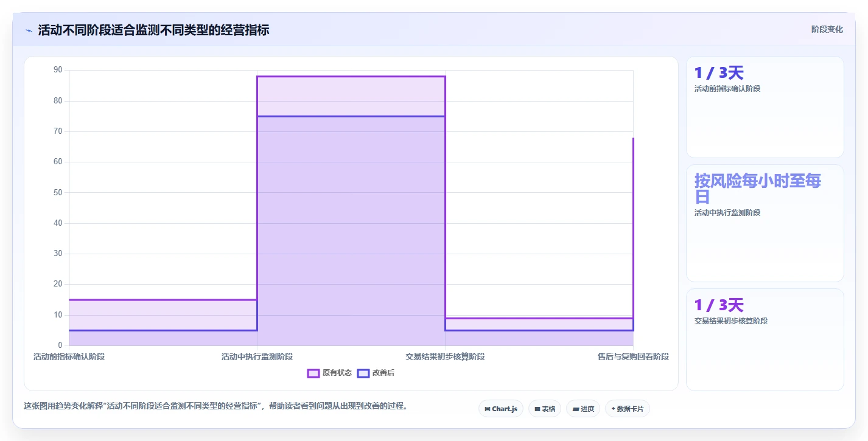Click the 进度 tag icon
Image resolution: width=868 pixels, height=441 pixels.
click(x=576, y=409)
